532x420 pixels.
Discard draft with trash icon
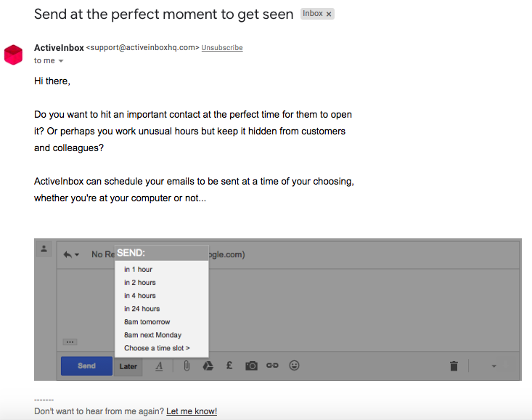point(454,366)
